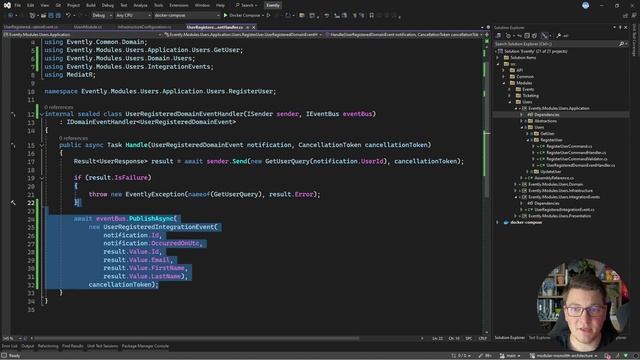Viewport: 640px width, 360px height.
Task: Collapse the if block at line 19
Action: [x=42, y=178]
